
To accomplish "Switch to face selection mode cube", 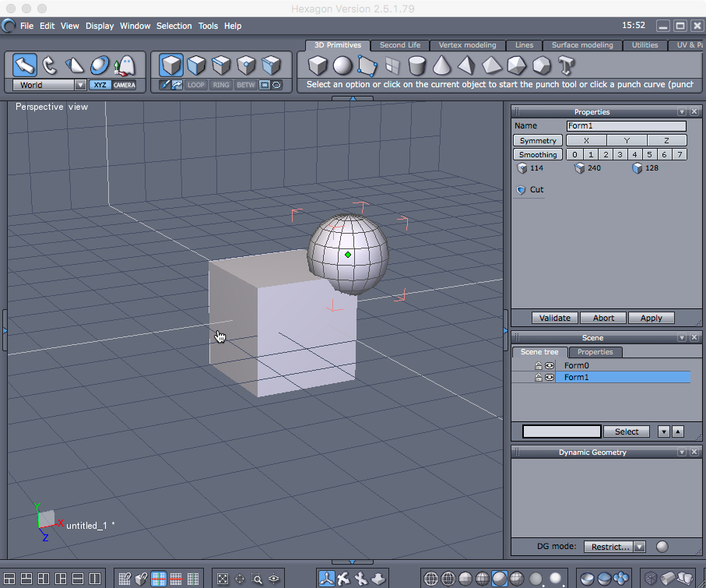I will click(196, 65).
